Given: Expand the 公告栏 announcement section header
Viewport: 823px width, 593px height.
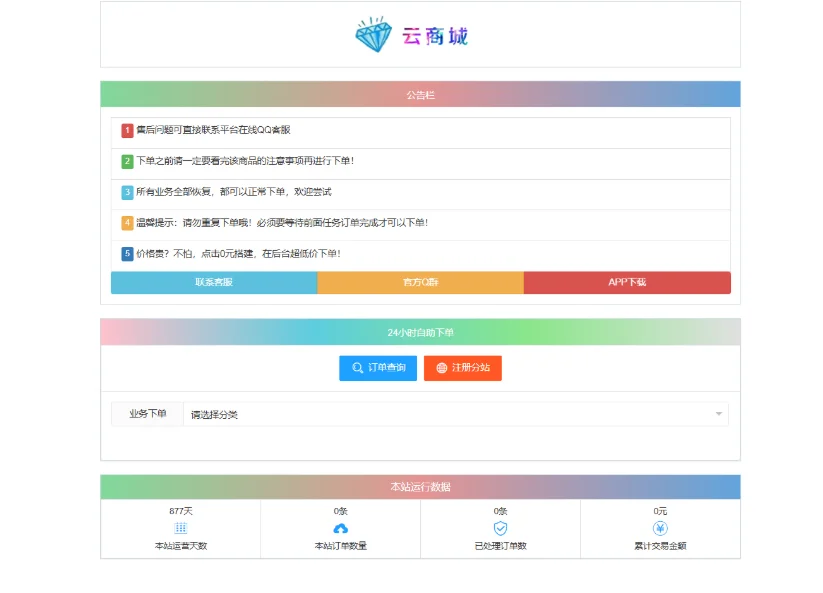Looking at the screenshot, I should click(x=418, y=94).
